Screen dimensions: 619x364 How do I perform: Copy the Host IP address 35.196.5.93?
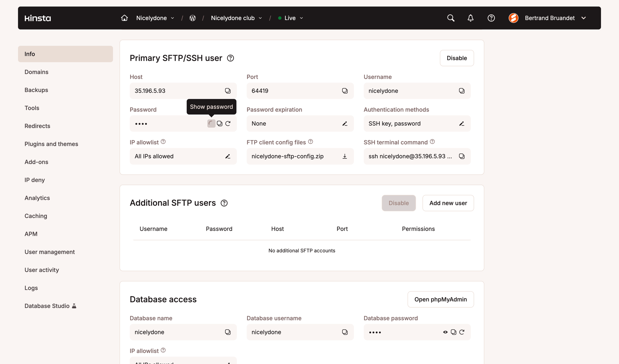coord(228,91)
